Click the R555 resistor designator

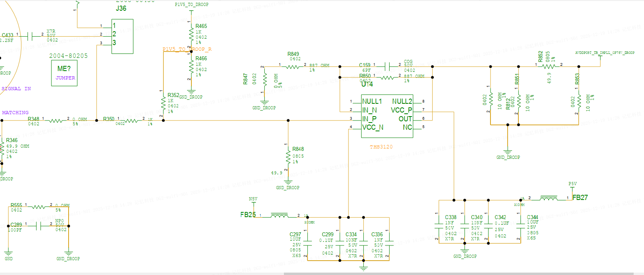click(x=16, y=205)
